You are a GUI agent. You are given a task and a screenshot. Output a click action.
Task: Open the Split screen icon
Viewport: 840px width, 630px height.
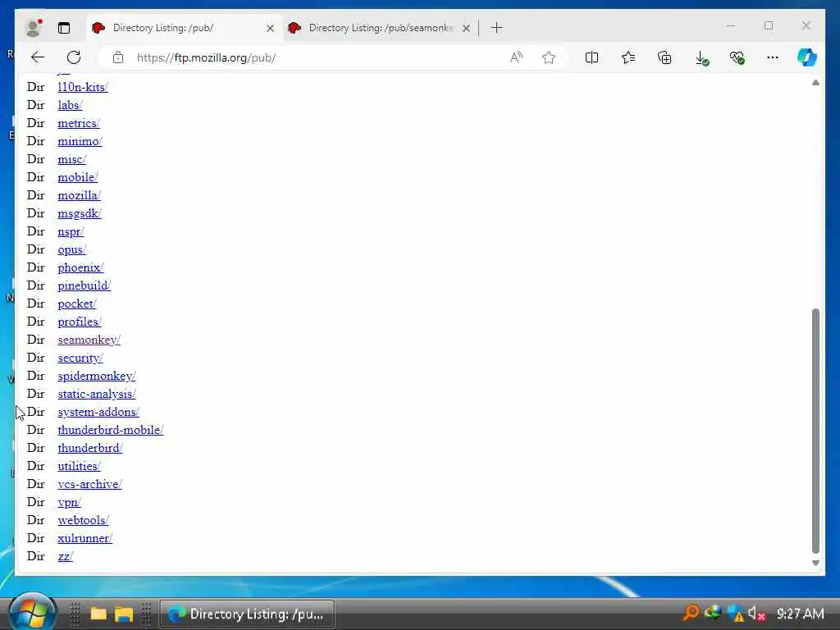click(x=592, y=57)
